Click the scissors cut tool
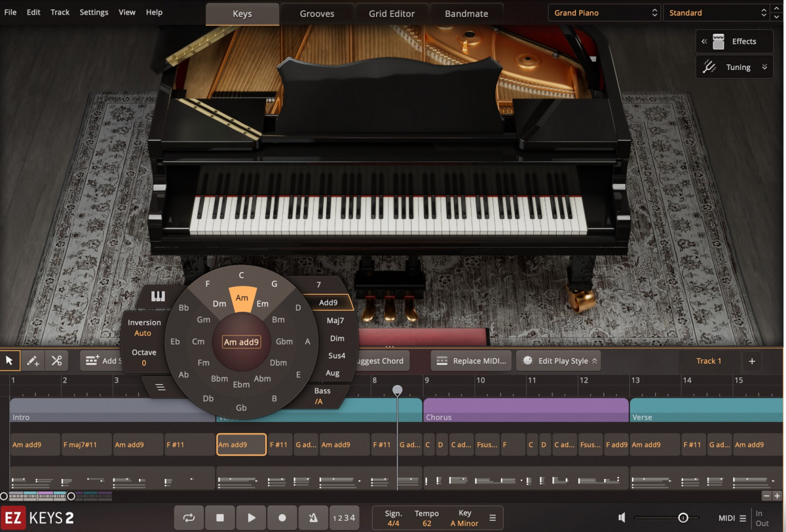 click(x=56, y=360)
